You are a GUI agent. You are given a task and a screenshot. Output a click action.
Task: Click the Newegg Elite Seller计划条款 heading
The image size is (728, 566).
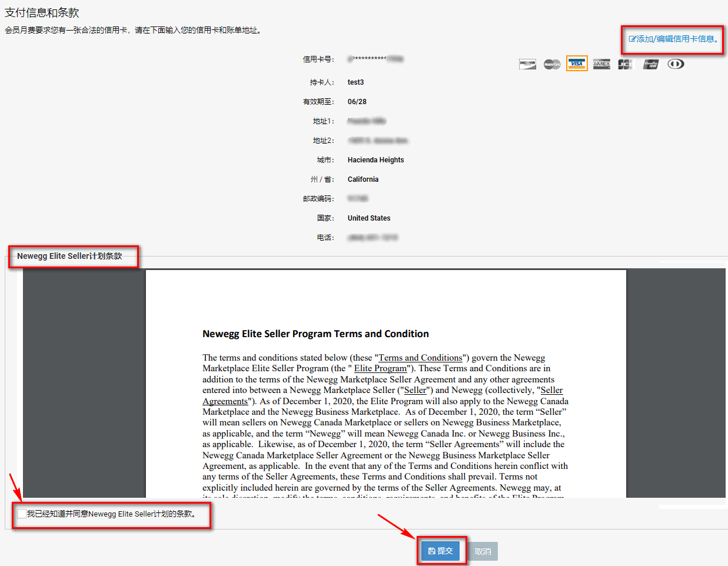(69, 256)
